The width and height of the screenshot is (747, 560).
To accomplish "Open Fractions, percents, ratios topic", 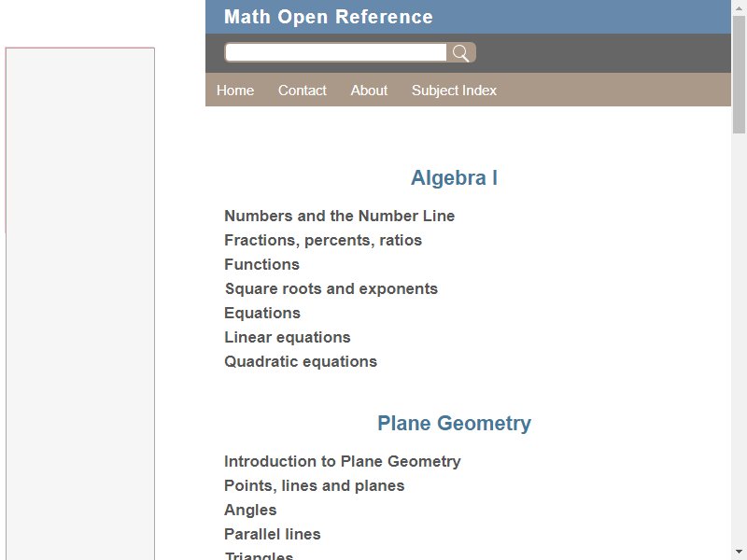I will [323, 240].
